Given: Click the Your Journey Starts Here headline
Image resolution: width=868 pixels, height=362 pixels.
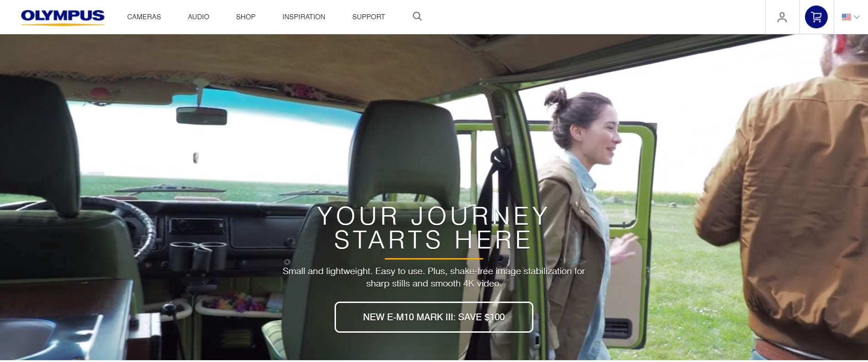Looking at the screenshot, I should tap(433, 228).
